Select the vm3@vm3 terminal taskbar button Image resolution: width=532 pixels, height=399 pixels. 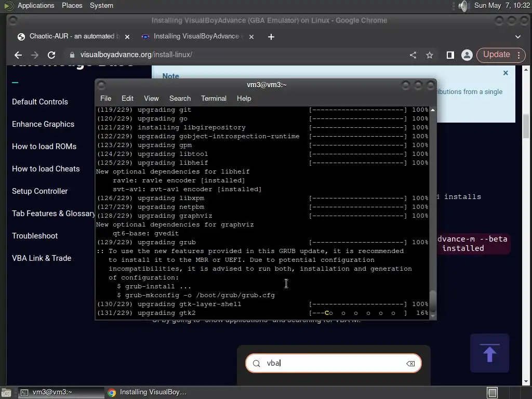tap(61, 393)
